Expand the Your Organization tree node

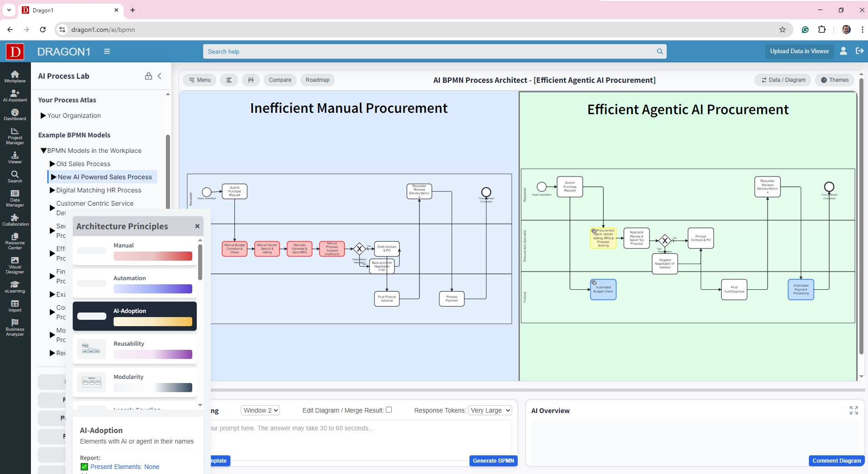click(x=43, y=116)
